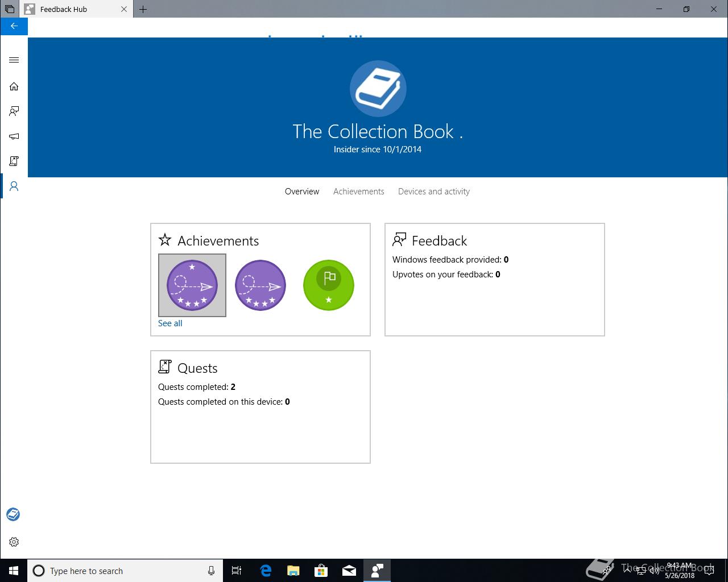Click the taskbar search box
The height and width of the screenshot is (582, 728).
click(x=125, y=571)
